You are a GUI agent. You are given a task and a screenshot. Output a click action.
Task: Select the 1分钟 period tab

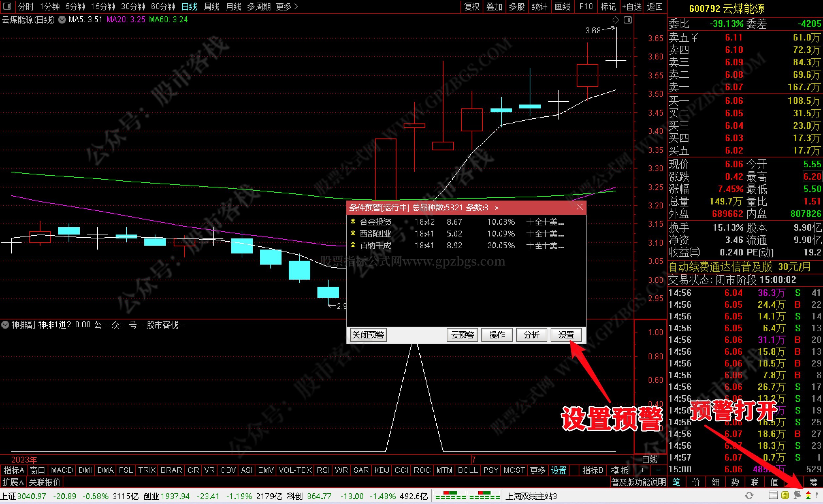(49, 6)
